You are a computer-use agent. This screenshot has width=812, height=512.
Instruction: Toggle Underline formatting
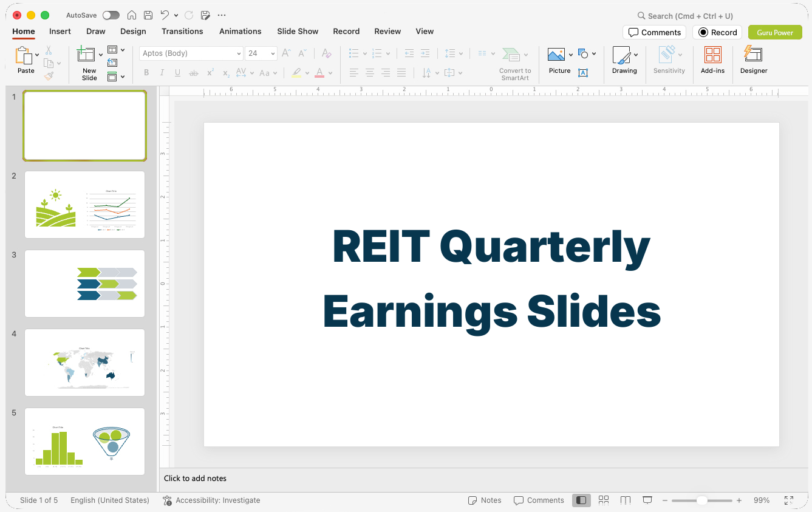click(178, 73)
